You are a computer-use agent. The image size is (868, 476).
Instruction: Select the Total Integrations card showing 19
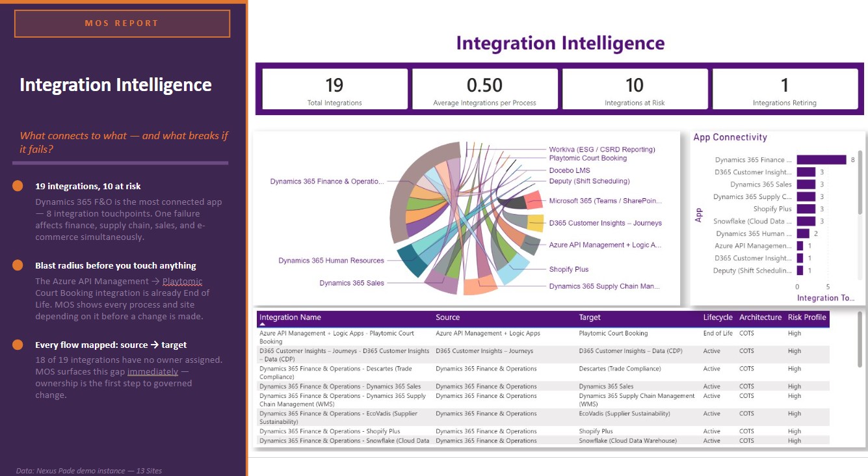point(335,89)
